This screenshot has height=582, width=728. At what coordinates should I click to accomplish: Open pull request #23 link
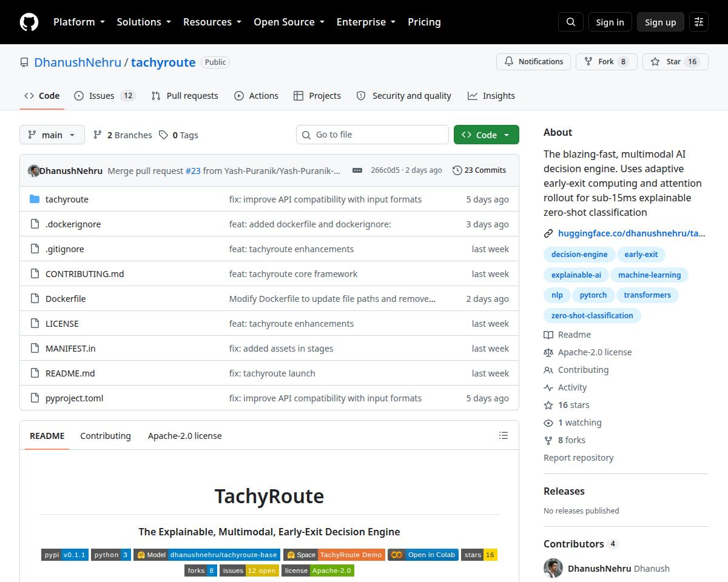pos(193,171)
